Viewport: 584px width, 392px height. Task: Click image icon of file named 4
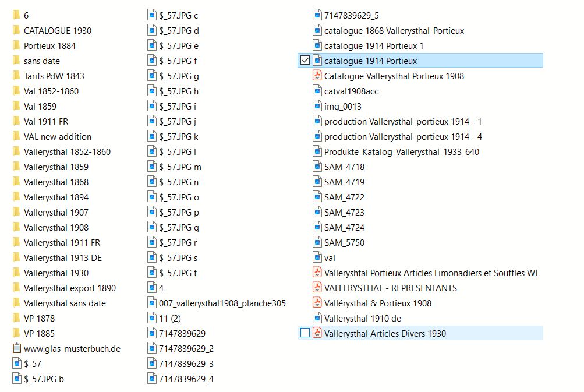[x=151, y=288]
